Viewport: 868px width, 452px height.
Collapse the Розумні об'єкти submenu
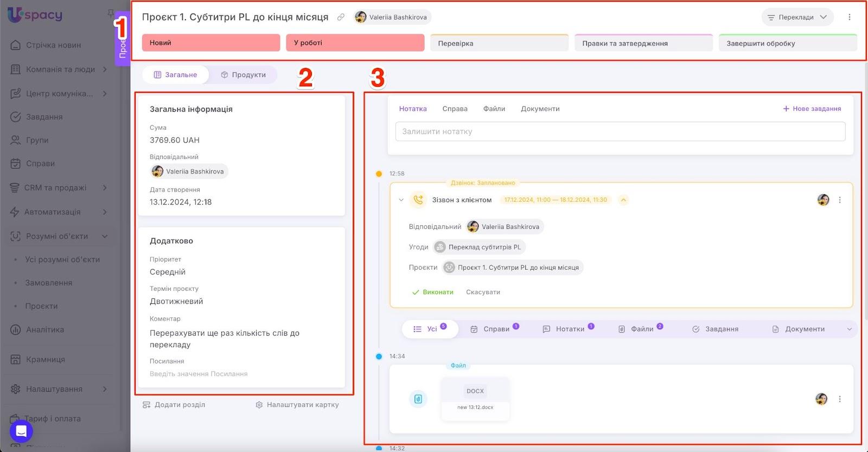click(105, 236)
